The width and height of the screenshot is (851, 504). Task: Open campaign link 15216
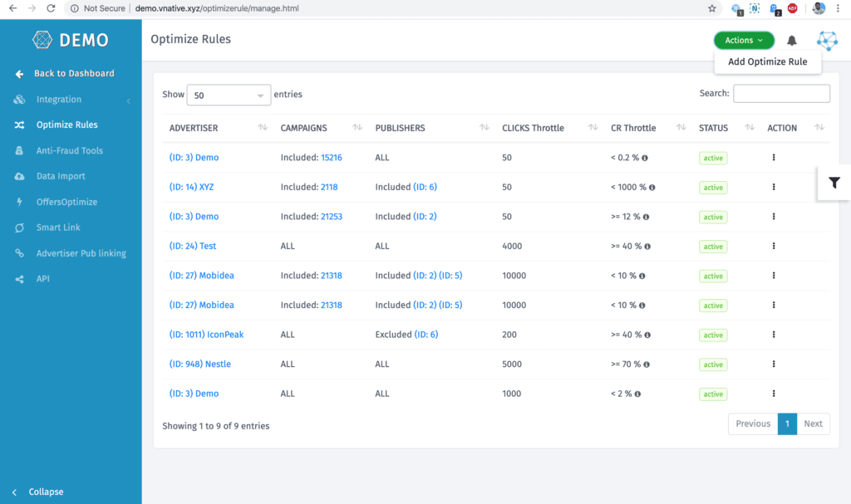[x=332, y=157]
